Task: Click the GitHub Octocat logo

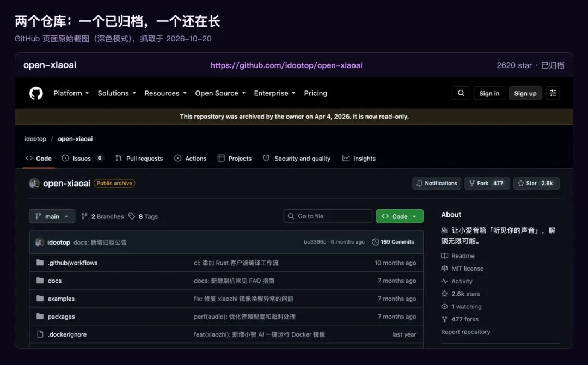Action: pyautogui.click(x=36, y=93)
